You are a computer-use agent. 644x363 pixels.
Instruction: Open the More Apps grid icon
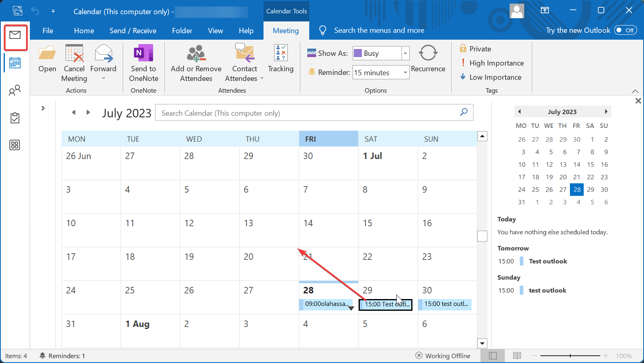15,145
